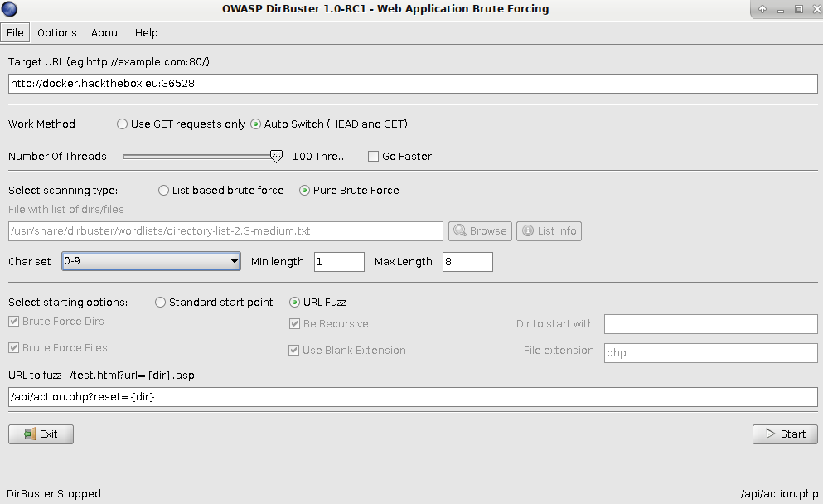The image size is (823, 504).
Task: Open the Options menu
Action: [x=56, y=33]
